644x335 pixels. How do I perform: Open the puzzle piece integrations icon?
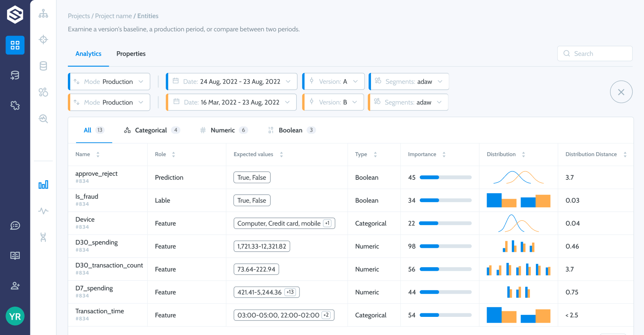(15, 105)
